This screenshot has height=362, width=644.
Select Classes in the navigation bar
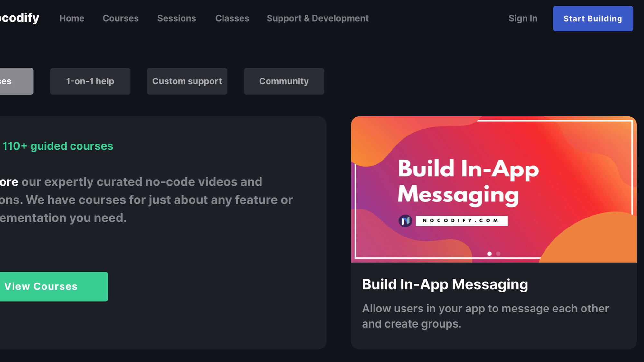232,18
